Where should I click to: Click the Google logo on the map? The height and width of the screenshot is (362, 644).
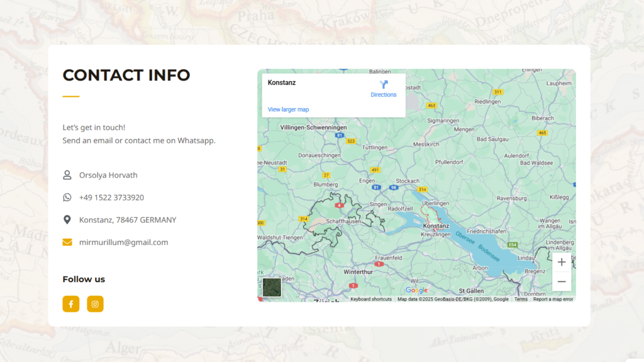tap(415, 290)
